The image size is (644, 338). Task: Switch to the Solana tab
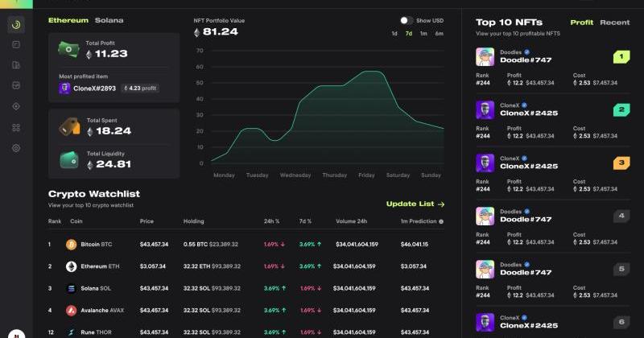[x=109, y=19]
